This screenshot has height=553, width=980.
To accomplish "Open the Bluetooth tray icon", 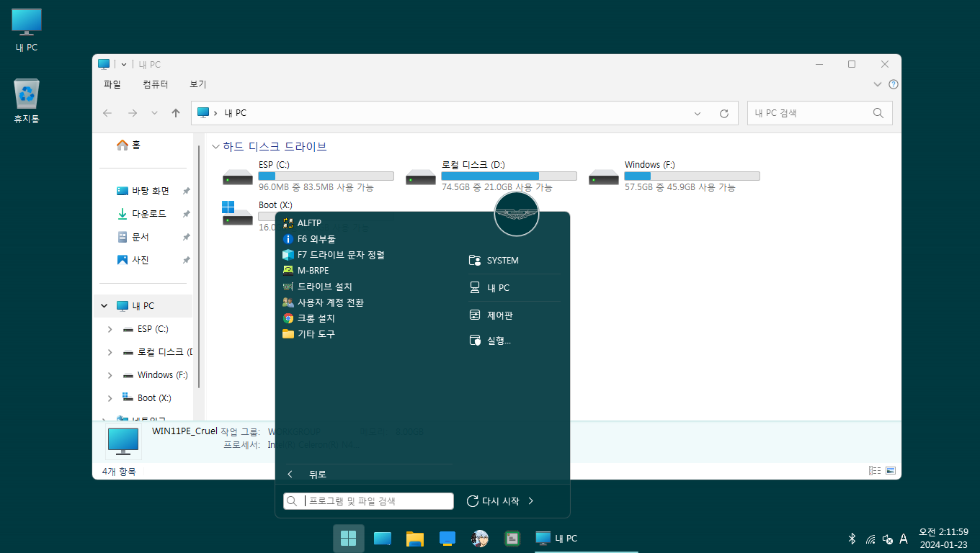I will (851, 539).
